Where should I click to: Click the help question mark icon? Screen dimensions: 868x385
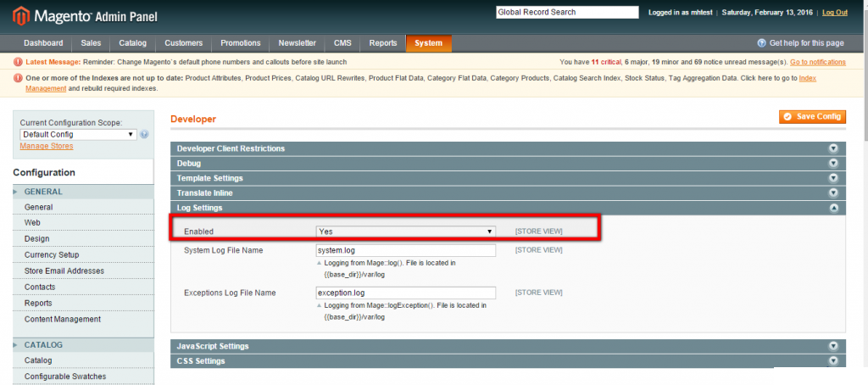pos(762,43)
